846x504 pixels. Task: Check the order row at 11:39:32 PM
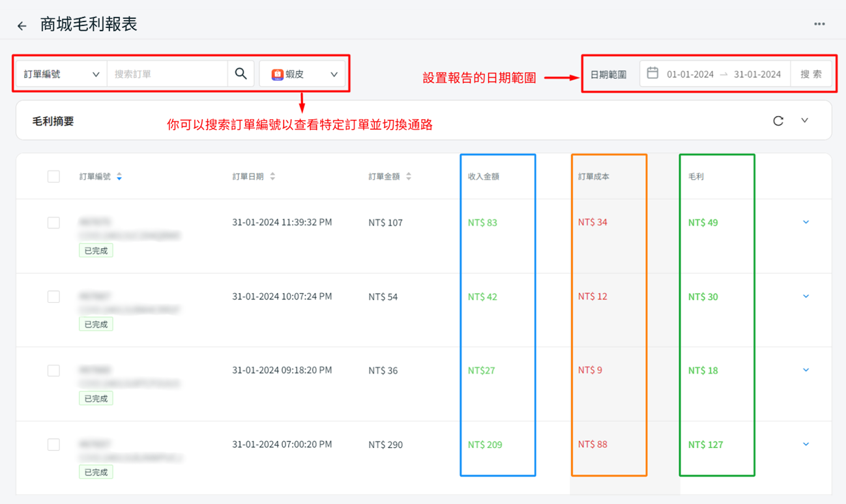(53, 223)
